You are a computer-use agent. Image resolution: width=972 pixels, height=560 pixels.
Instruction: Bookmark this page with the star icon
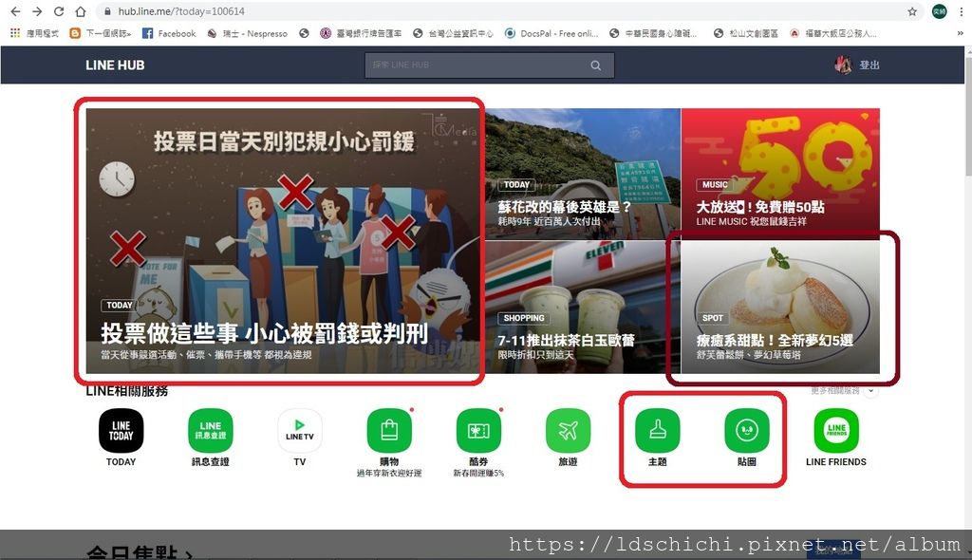912,11
